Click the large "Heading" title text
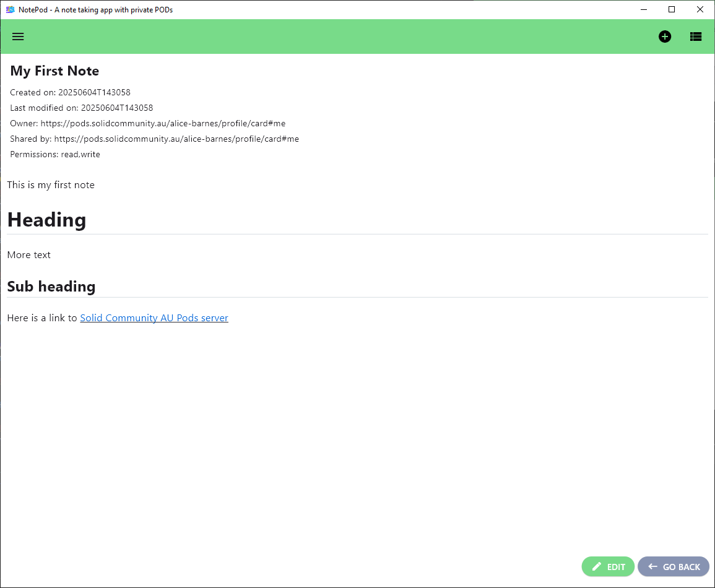This screenshot has height=588, width=715. pyautogui.click(x=46, y=220)
